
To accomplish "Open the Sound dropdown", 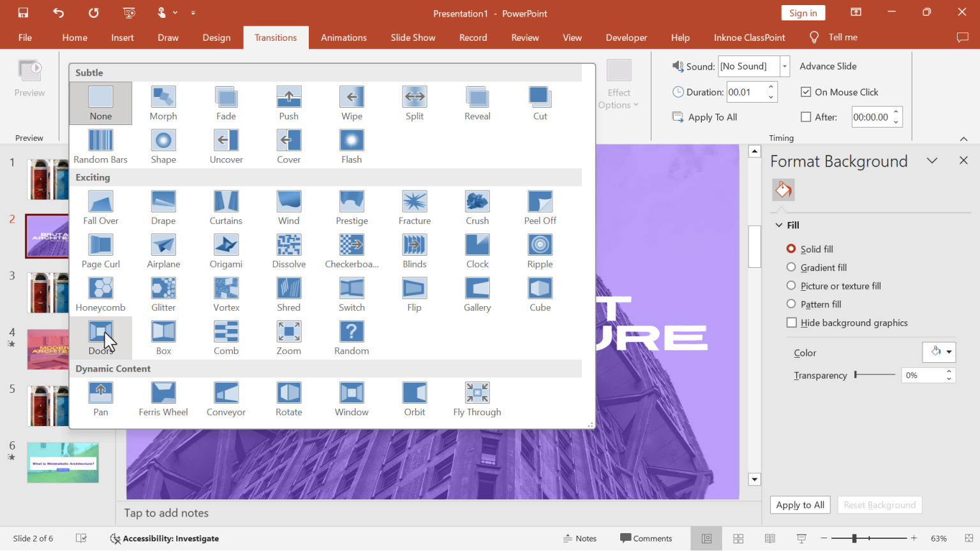I will point(783,66).
